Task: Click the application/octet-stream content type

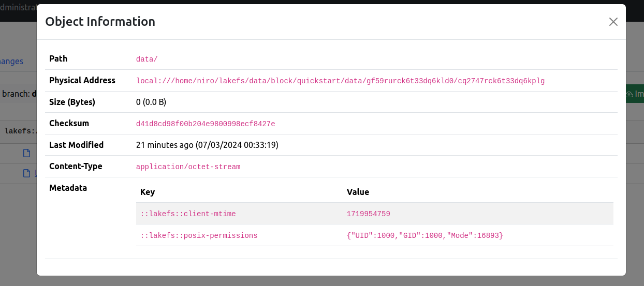Action: click(x=188, y=167)
